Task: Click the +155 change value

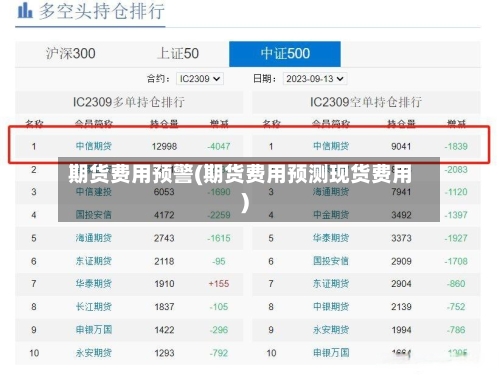Action: [x=219, y=284]
